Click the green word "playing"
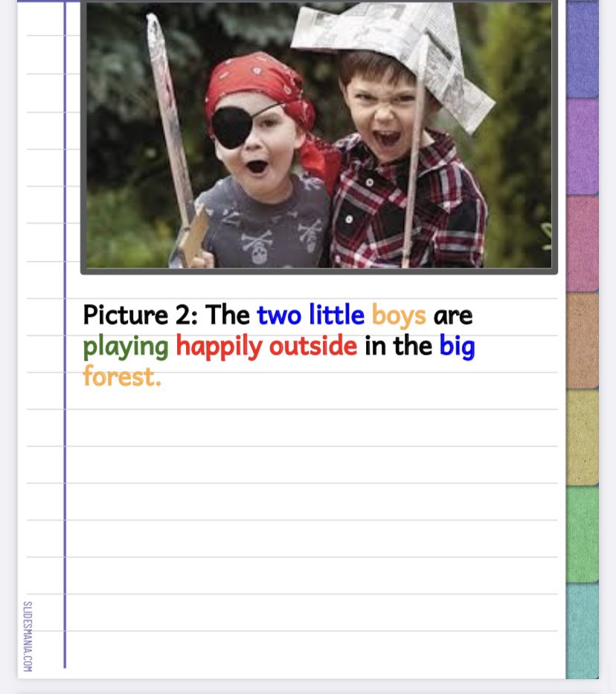The width and height of the screenshot is (616, 694). (x=126, y=347)
